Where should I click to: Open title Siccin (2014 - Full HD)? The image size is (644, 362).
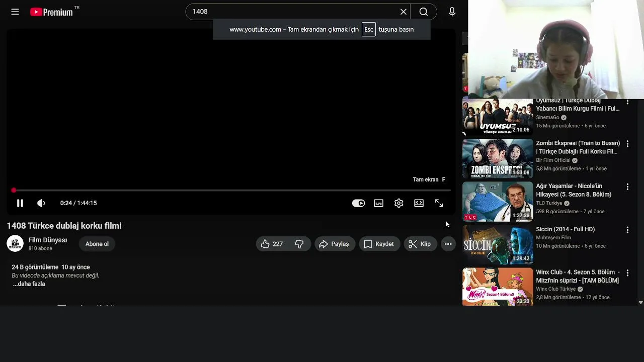[565, 229]
